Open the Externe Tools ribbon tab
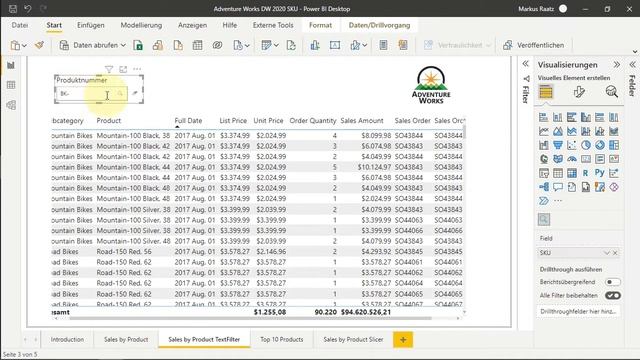The height and width of the screenshot is (360, 640). click(273, 25)
